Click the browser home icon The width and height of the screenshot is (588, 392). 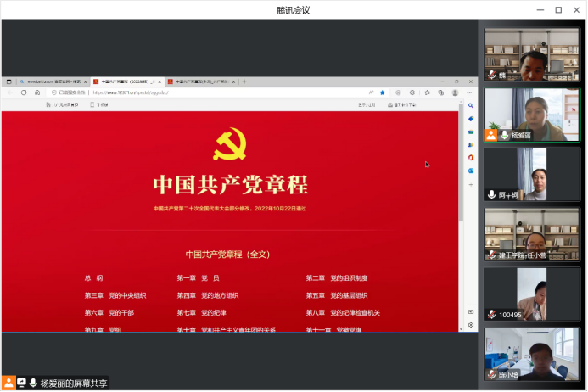(36, 92)
